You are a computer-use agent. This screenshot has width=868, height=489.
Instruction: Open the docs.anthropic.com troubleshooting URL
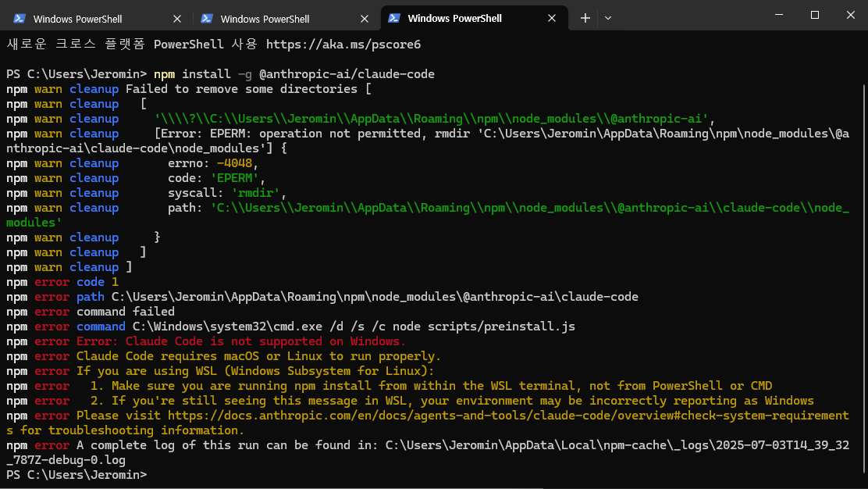pyautogui.click(x=508, y=416)
